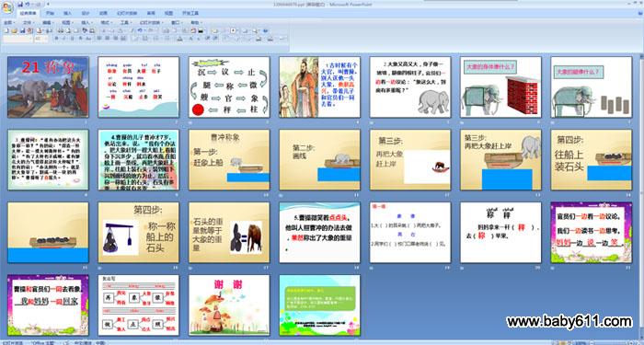Open the 开发工具 ribbon tab
This screenshot has height=345, width=644.
coord(190,13)
